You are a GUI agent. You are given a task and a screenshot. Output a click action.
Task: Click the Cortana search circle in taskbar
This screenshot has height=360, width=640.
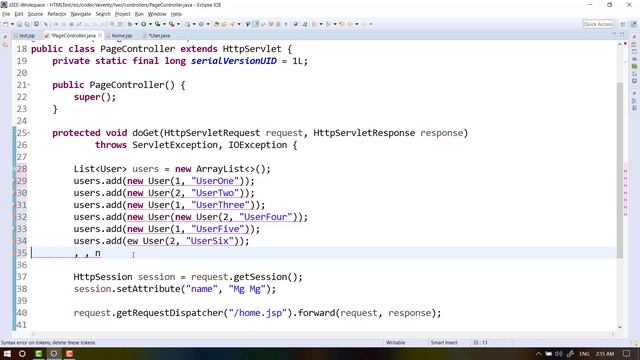[x=22, y=353]
